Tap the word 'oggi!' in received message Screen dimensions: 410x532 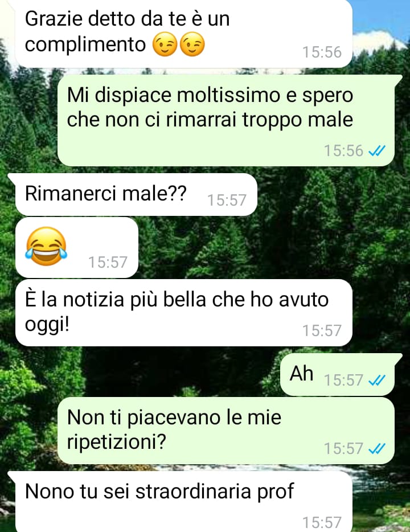pos(47,325)
